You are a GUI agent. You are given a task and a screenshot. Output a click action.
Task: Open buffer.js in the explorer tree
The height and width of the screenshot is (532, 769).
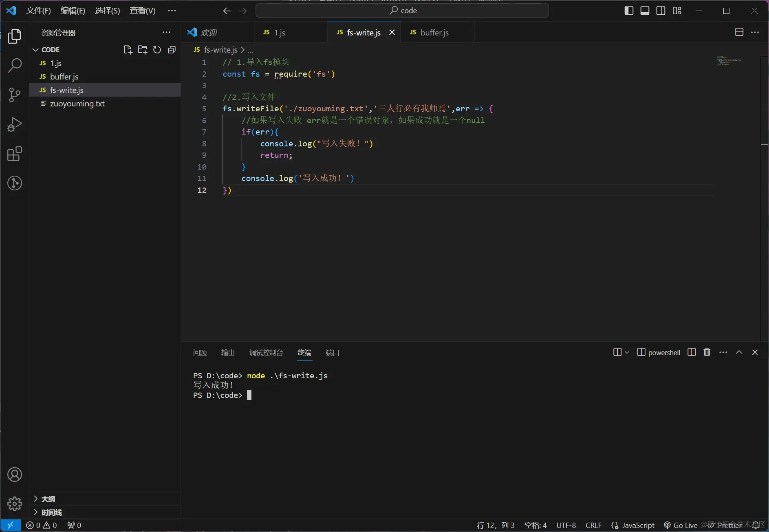pyautogui.click(x=105, y=77)
